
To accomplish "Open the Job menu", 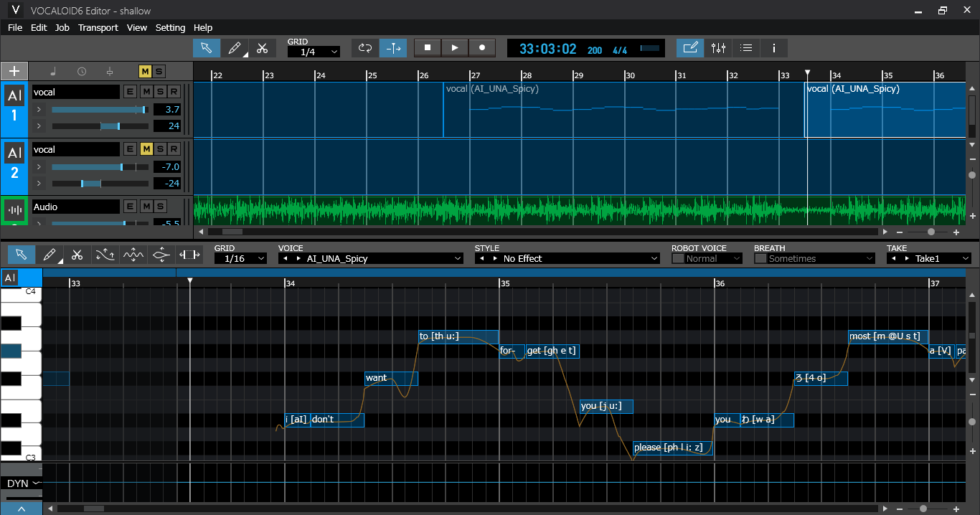I will click(62, 27).
